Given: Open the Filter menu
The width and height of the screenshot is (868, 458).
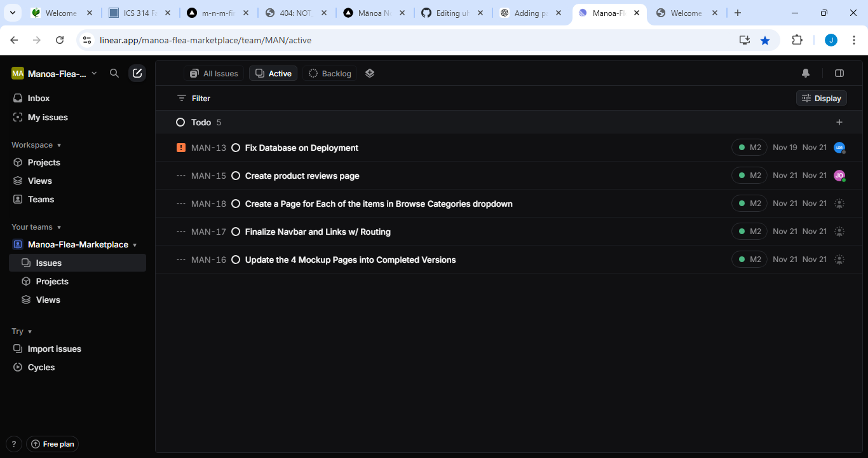Looking at the screenshot, I should coord(194,98).
